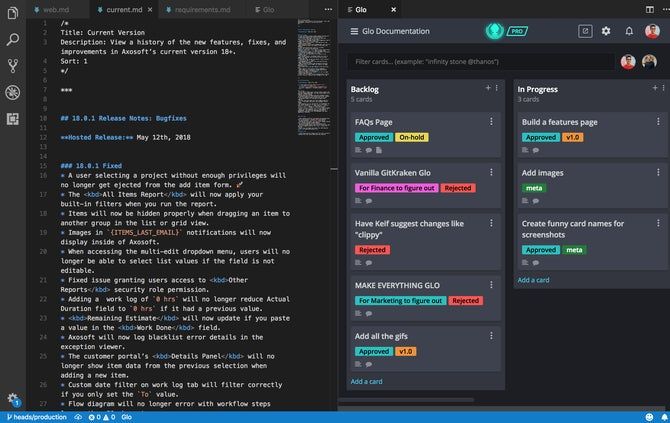This screenshot has height=423, width=670.
Task: Open the Manage gear in the activity bar
Action: [x=13, y=400]
